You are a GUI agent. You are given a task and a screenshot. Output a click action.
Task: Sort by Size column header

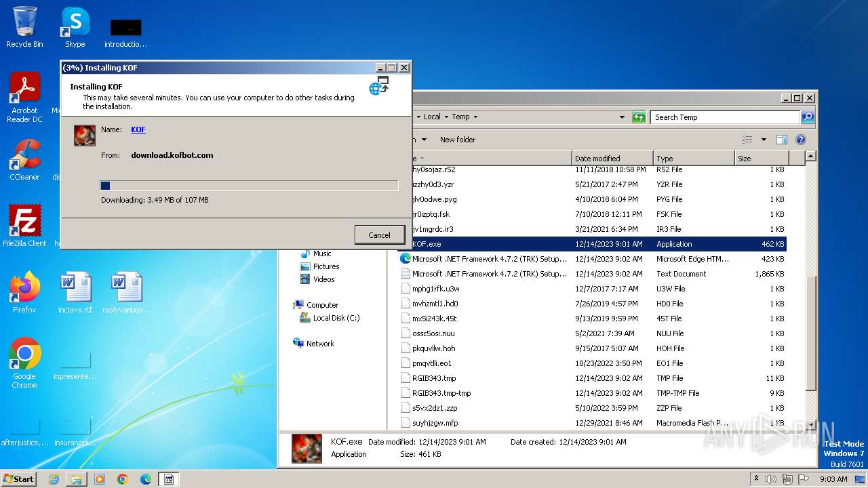tap(761, 159)
